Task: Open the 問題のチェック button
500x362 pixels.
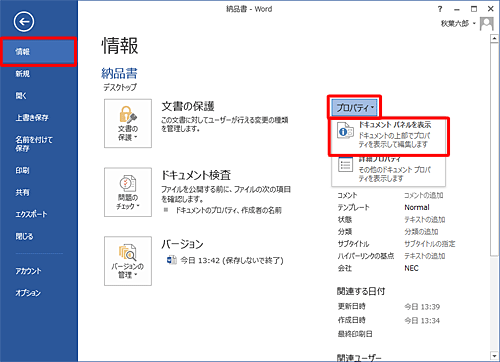Action: [128, 192]
